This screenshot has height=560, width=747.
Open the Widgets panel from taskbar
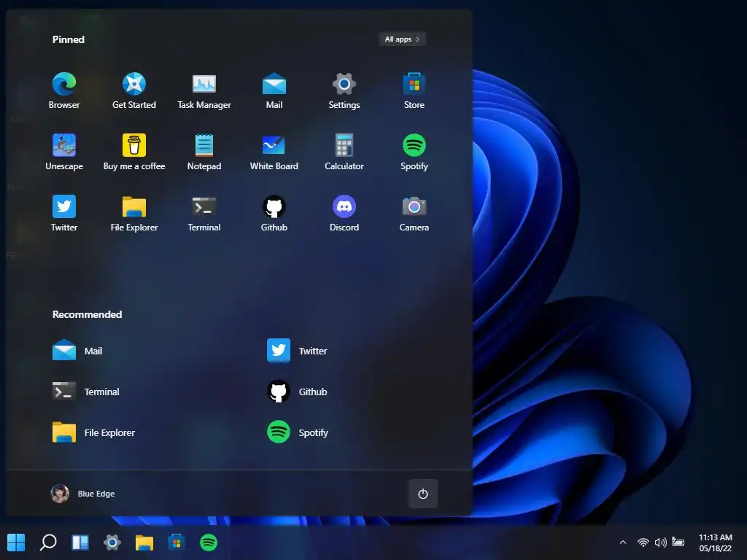(x=80, y=542)
